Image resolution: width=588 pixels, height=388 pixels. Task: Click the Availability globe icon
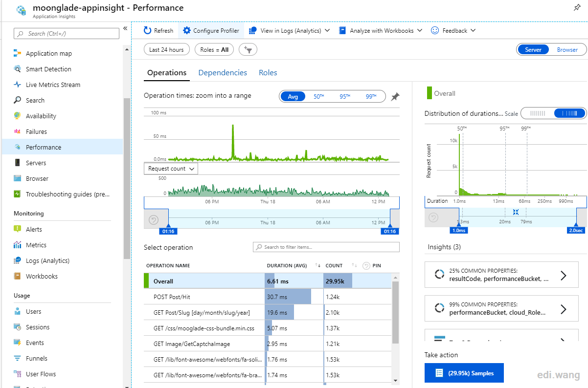18,116
